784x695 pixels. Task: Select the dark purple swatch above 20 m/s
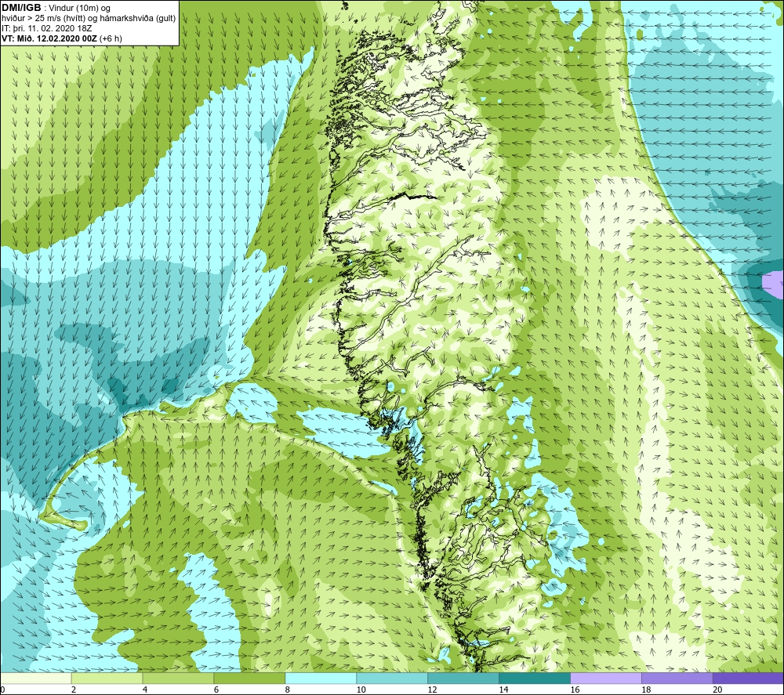tap(748, 679)
